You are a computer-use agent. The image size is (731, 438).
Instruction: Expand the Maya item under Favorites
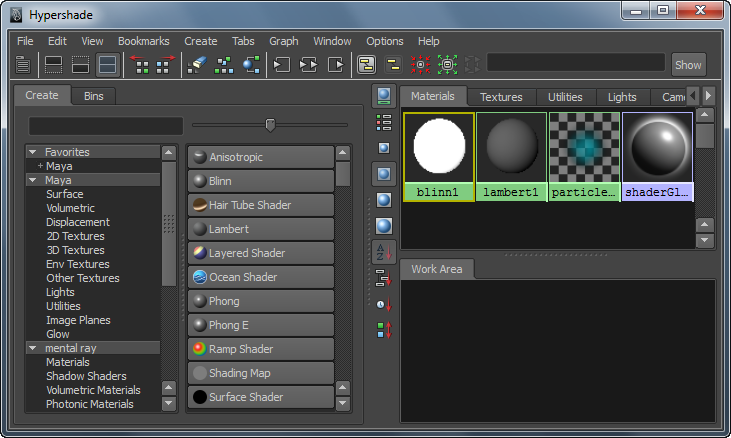coord(40,166)
